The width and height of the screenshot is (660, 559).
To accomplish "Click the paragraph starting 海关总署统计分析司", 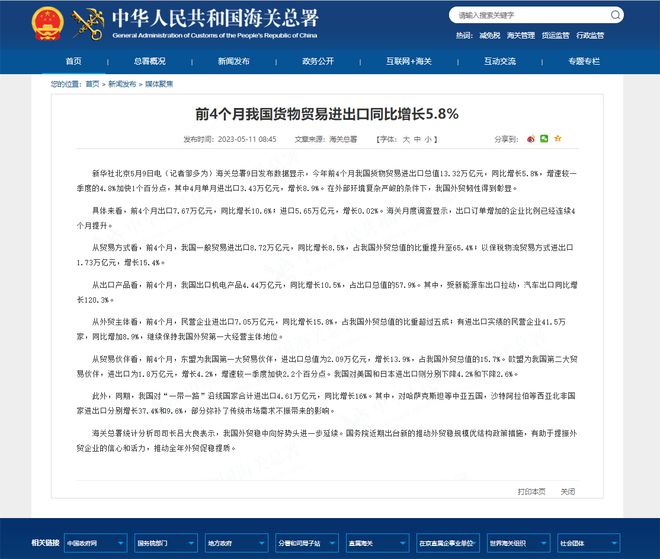I will point(327,441).
